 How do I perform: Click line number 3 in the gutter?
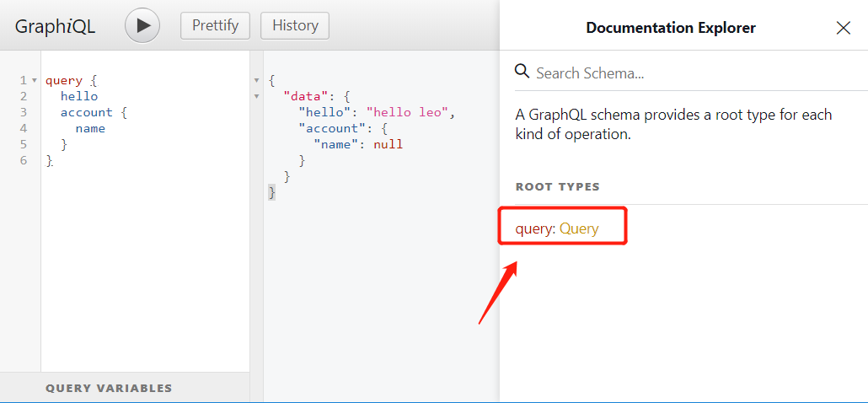pos(24,112)
